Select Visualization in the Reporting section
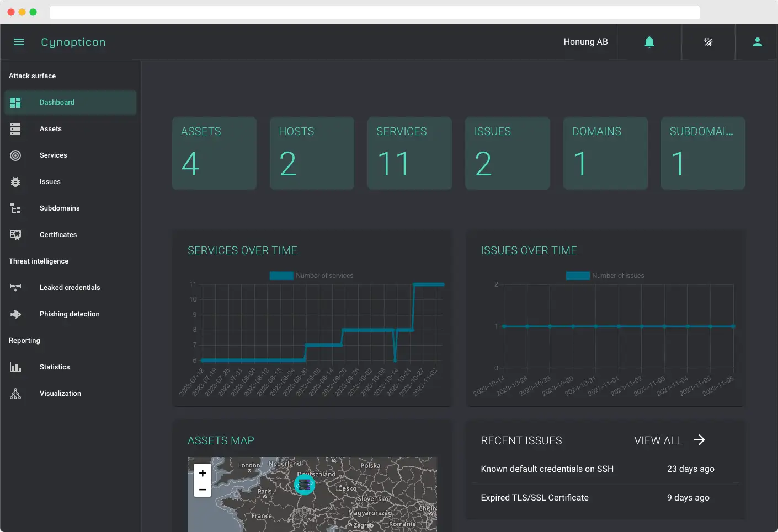778x532 pixels. pos(60,394)
